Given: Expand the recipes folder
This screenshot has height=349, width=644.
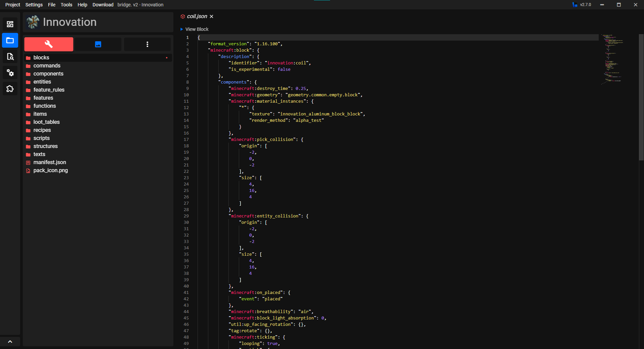Looking at the screenshot, I should tap(98, 130).
